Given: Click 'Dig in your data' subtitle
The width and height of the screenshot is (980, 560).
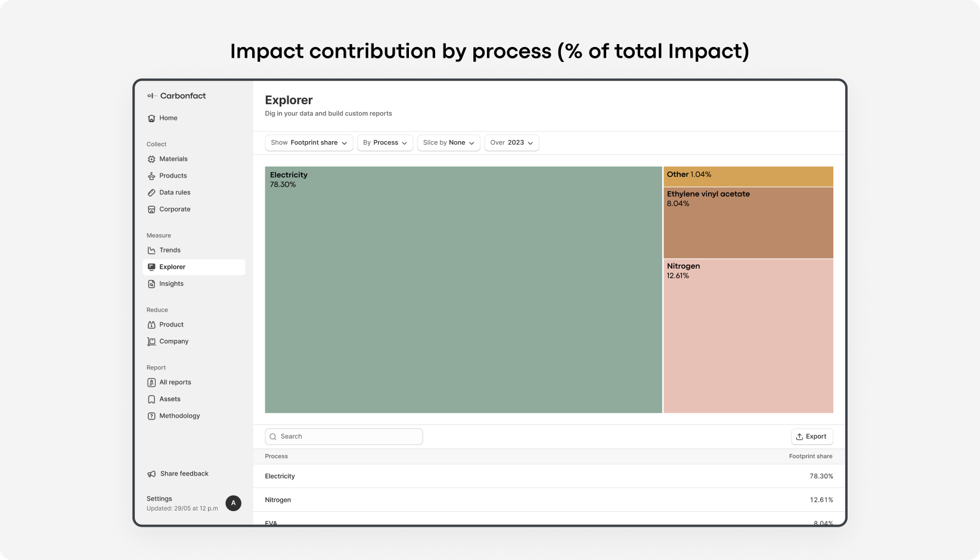Looking at the screenshot, I should click(328, 113).
